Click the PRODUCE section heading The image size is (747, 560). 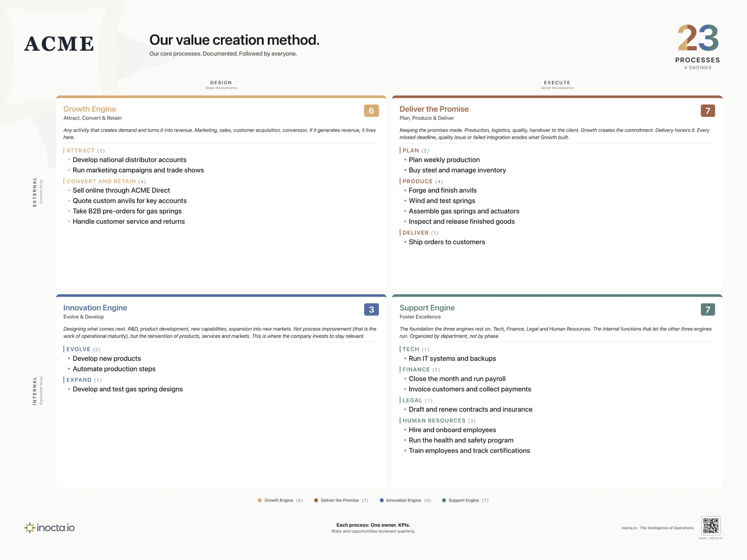[417, 181]
